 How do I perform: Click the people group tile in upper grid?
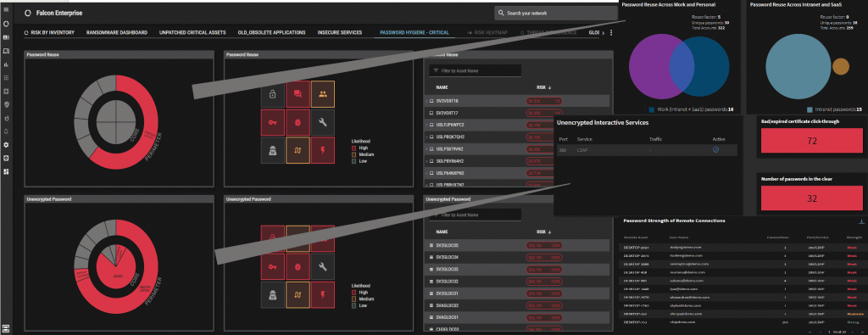[323, 94]
